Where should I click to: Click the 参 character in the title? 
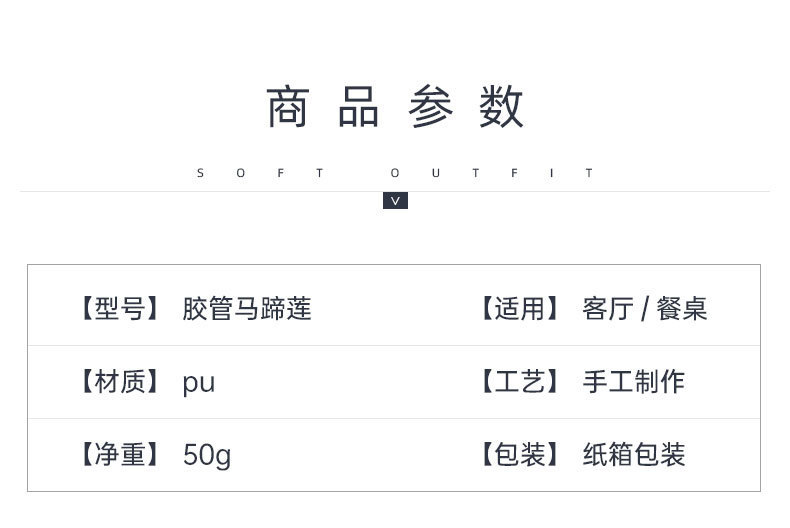pyautogui.click(x=431, y=107)
